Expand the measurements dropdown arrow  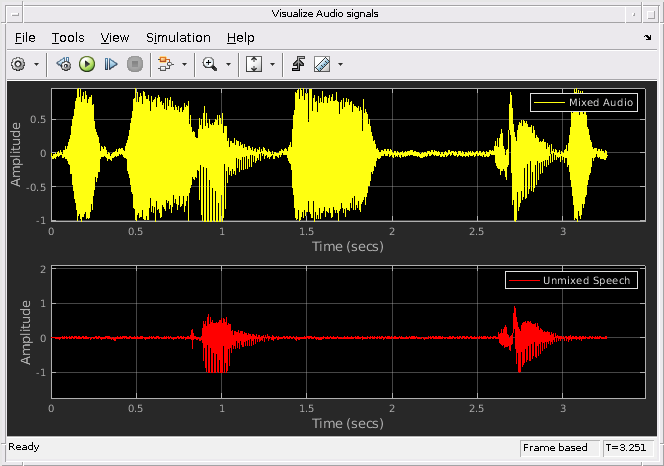click(340, 64)
